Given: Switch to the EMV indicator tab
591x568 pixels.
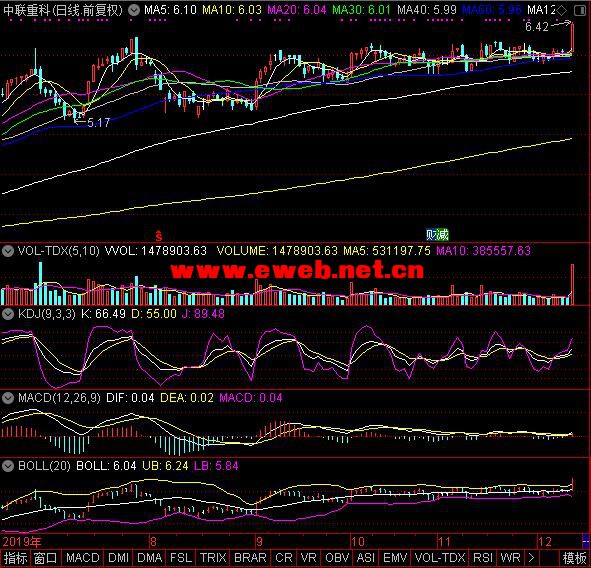Looking at the screenshot, I should pyautogui.click(x=395, y=558).
